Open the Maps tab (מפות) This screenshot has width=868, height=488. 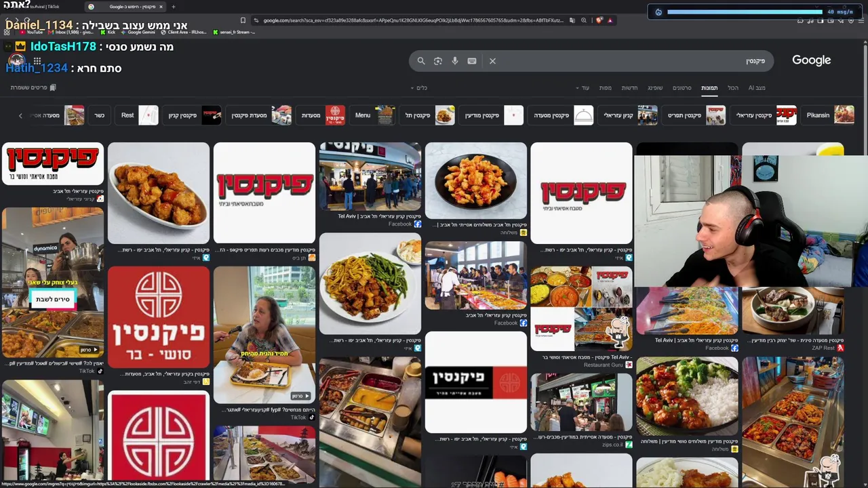606,88
